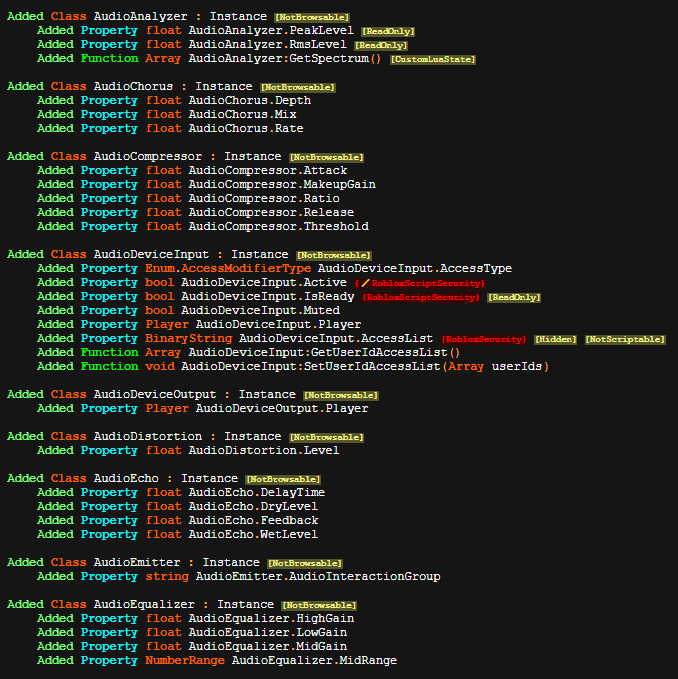The width and height of the screenshot is (678, 679).
Task: Click "AudioAnalyzer:GetSpectrum()" function text
Action: point(285,58)
